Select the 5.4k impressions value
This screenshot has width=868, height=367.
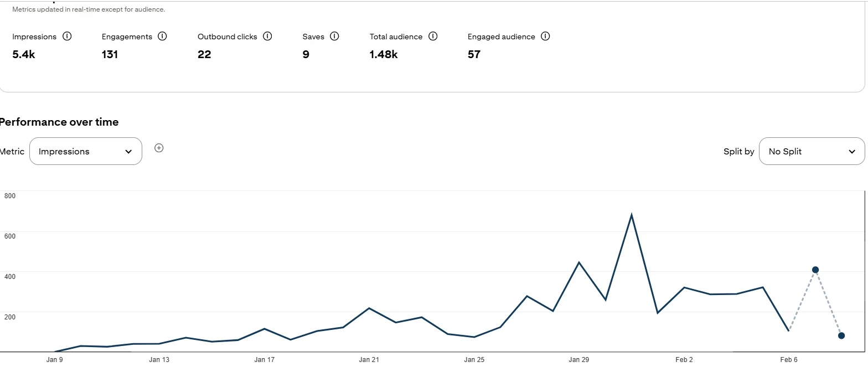(x=24, y=54)
